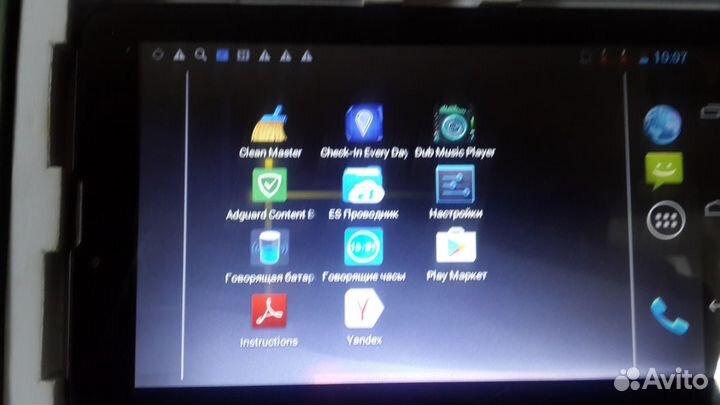Open Настройки settings app

coord(455,186)
